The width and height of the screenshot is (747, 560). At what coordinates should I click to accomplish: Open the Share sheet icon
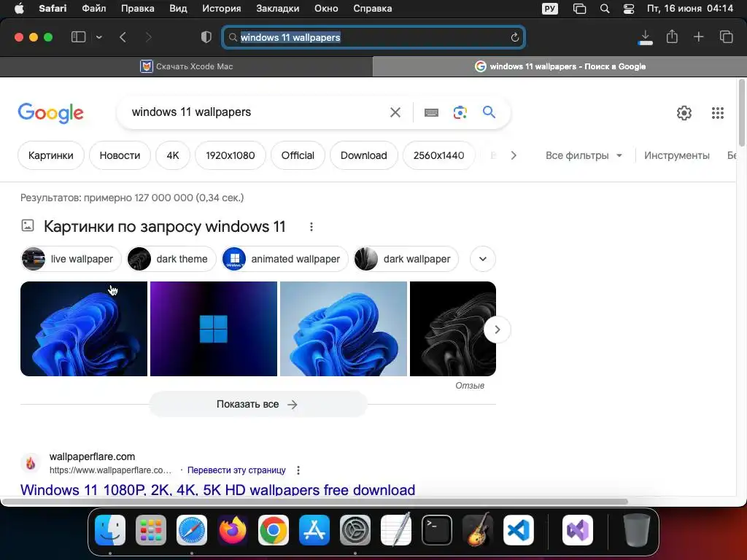(x=672, y=36)
